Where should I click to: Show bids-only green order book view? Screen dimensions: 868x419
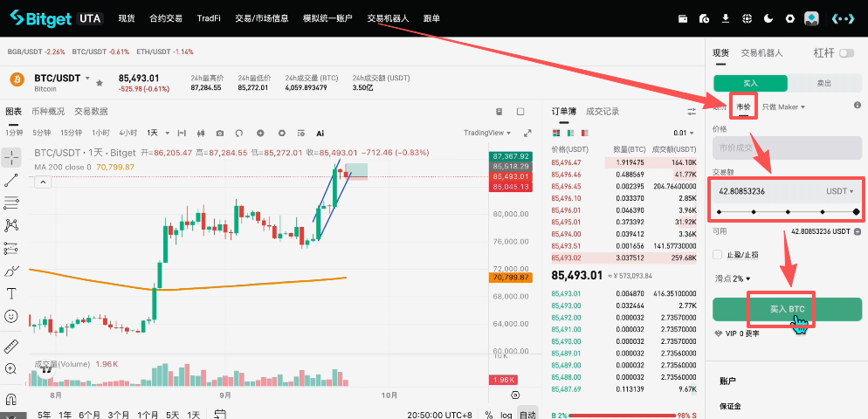click(x=571, y=133)
